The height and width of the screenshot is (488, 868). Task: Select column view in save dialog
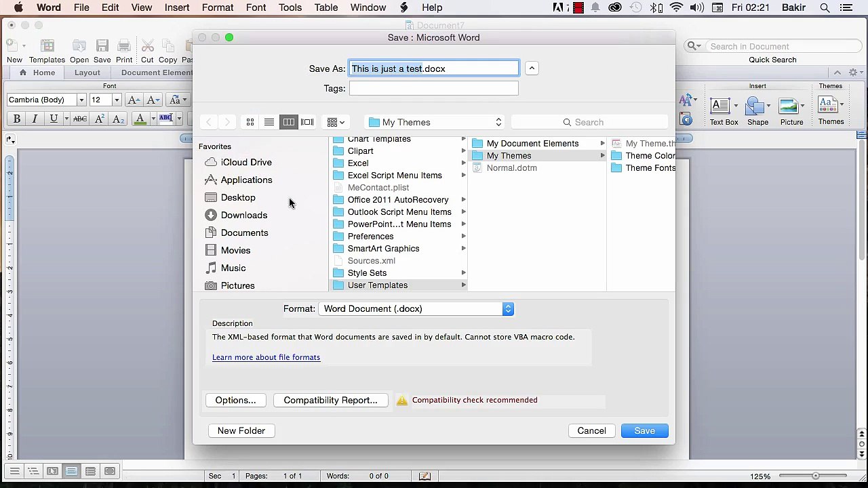coord(288,122)
